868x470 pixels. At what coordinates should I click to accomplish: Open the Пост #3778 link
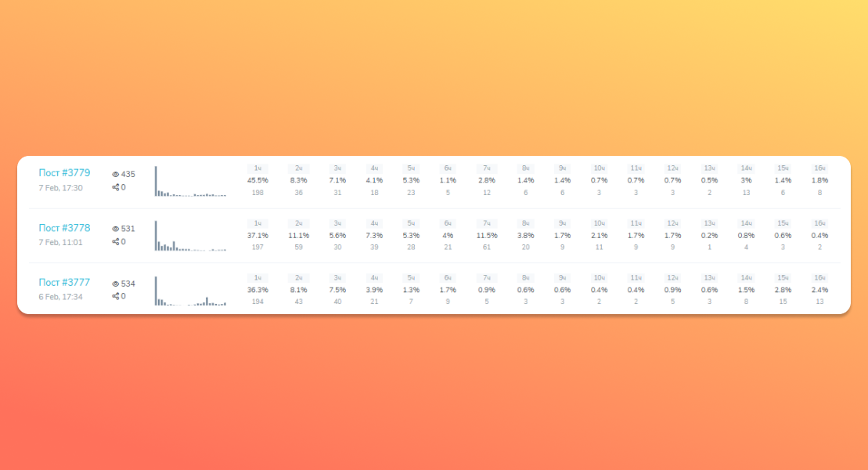(64, 228)
